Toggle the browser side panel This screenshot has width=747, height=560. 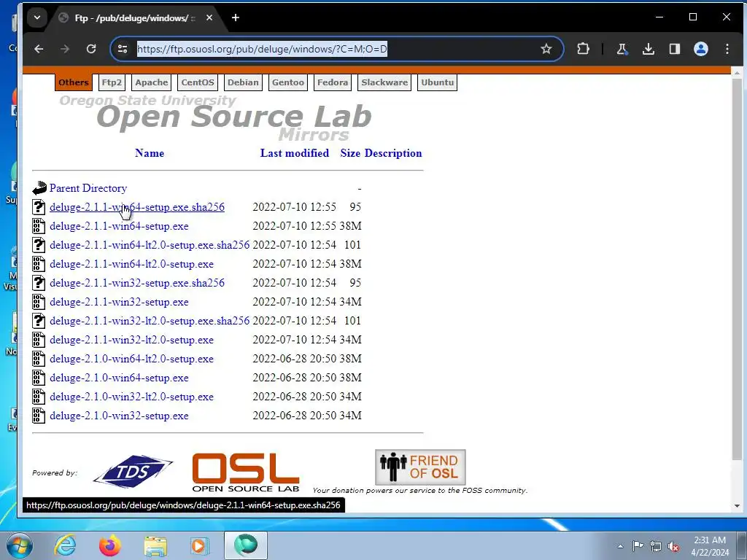coord(674,49)
